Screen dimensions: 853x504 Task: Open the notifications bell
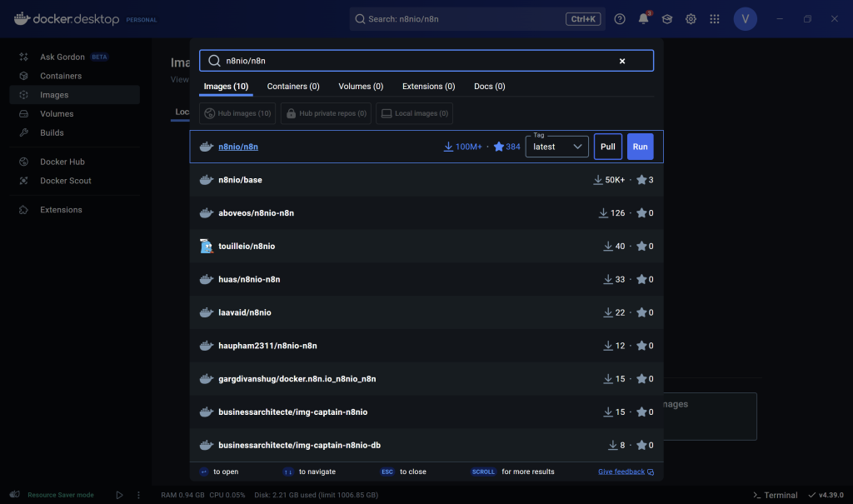pyautogui.click(x=644, y=19)
